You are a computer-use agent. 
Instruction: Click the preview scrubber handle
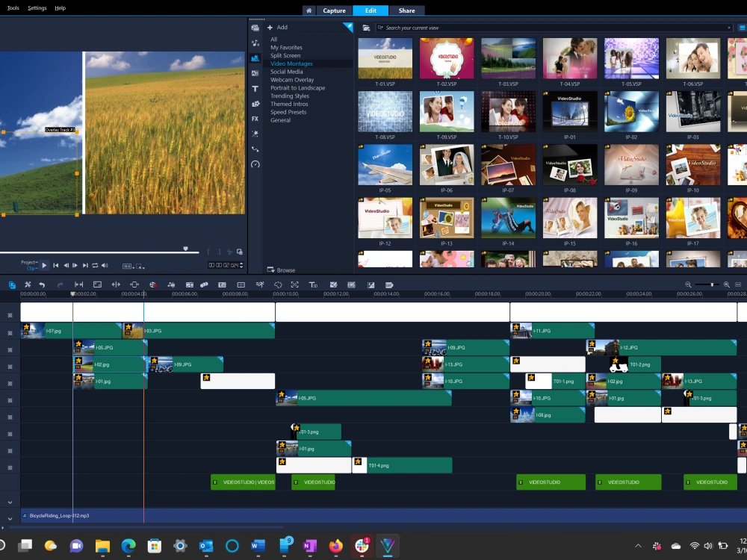click(186, 249)
